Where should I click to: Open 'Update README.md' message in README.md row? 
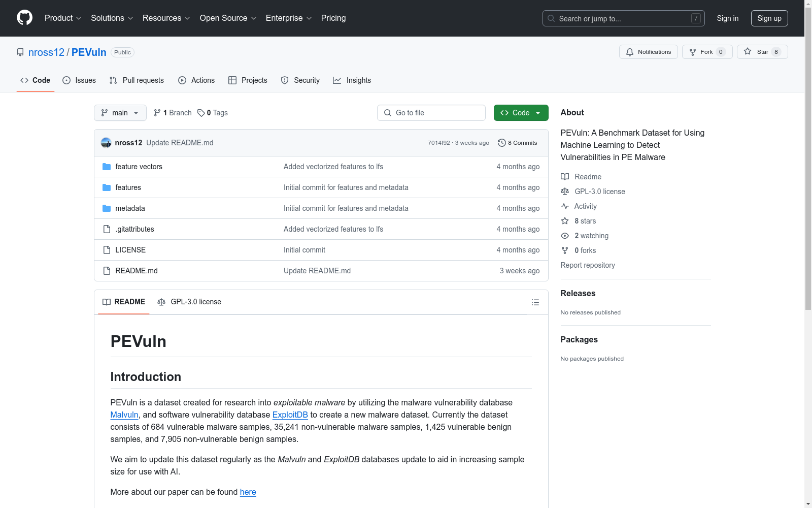point(317,271)
